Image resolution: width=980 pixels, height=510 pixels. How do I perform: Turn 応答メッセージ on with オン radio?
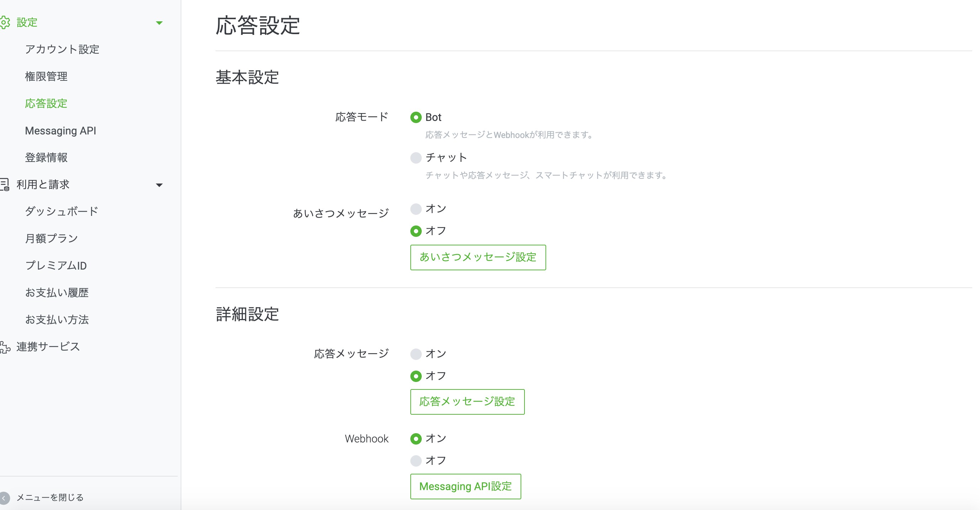[416, 354]
